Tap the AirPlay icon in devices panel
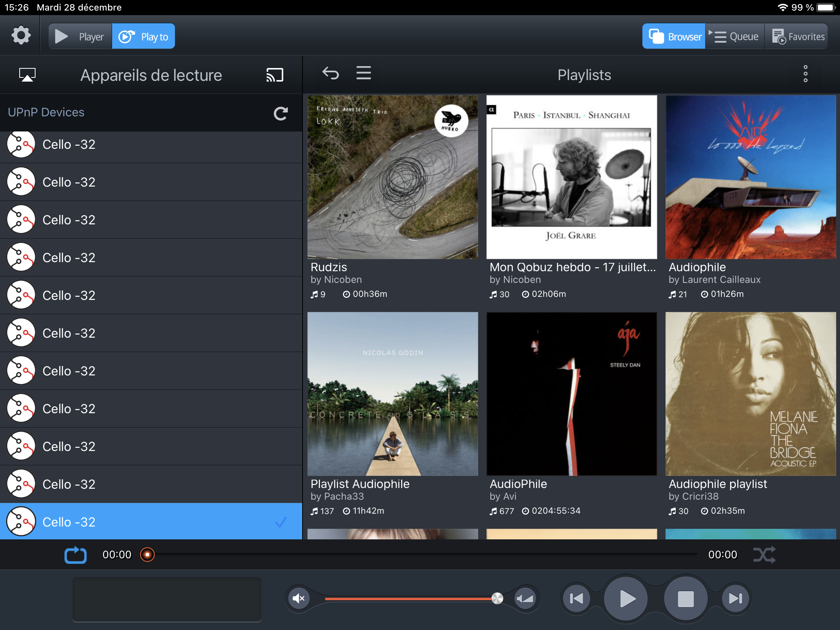 (27, 75)
